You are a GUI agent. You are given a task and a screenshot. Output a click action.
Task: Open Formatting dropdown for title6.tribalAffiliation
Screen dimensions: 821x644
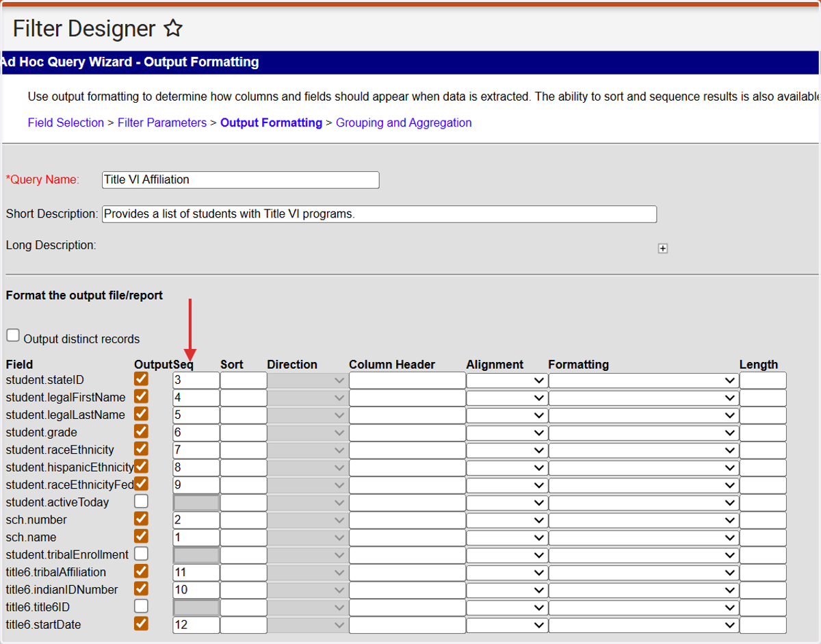tap(643, 572)
